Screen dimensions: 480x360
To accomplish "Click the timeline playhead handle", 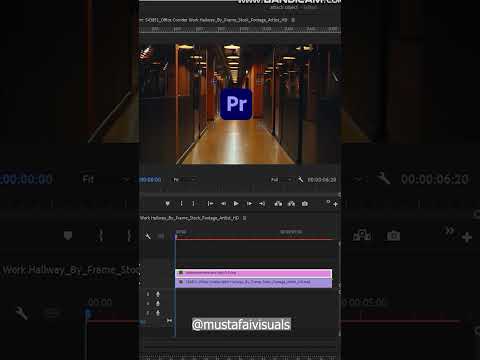I will coord(176,236).
